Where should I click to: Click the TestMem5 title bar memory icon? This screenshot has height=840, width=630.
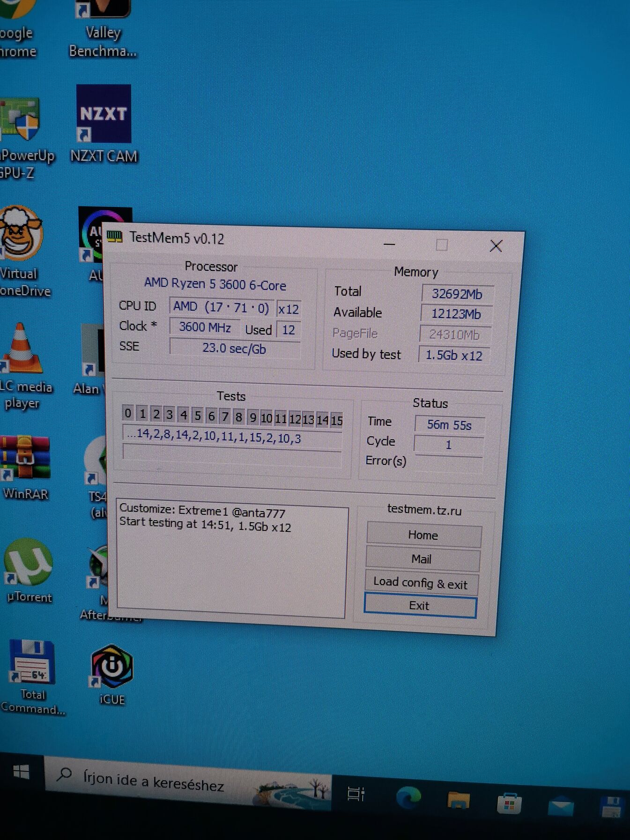pos(115,237)
